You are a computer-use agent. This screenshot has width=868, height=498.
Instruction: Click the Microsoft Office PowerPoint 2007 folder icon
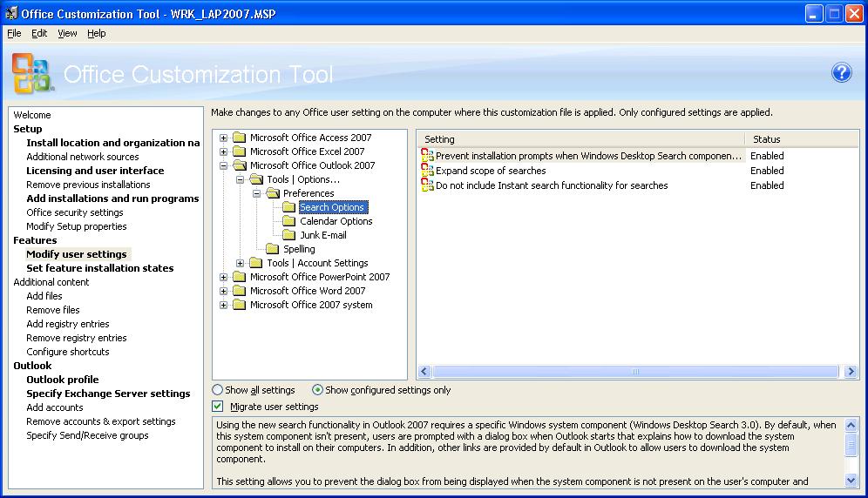239,277
